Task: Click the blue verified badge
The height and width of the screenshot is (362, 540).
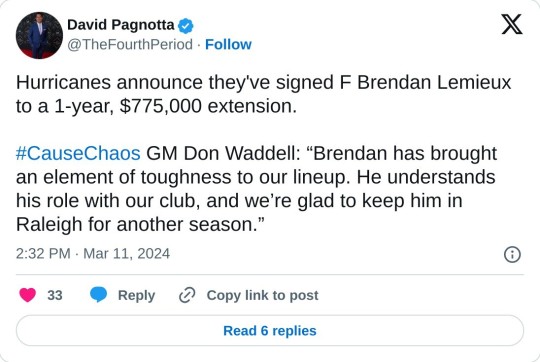Action: pyautogui.click(x=186, y=26)
